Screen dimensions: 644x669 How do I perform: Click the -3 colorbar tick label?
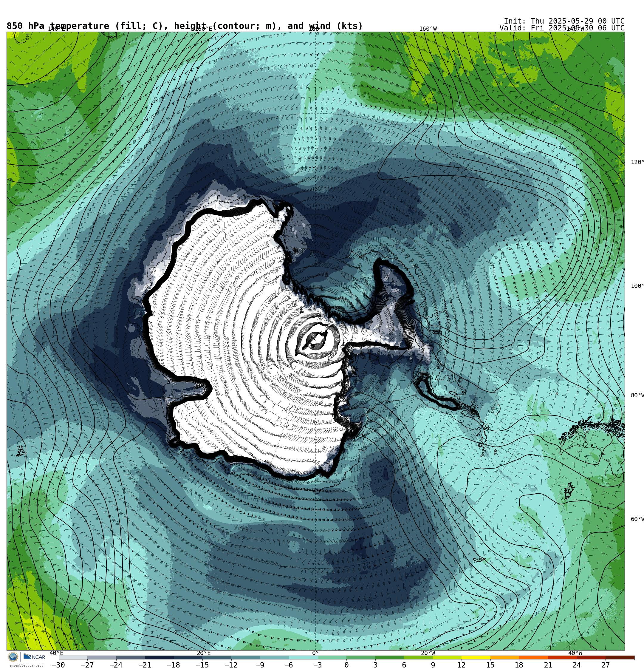318,665
